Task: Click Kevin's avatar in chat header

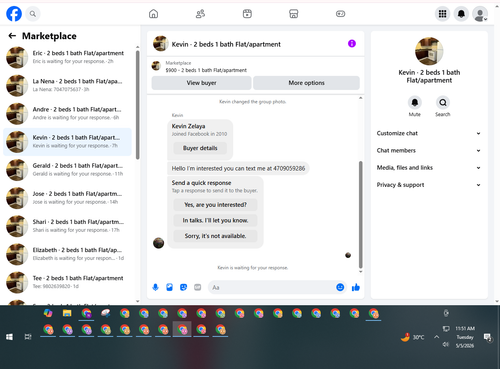Action: click(x=160, y=44)
